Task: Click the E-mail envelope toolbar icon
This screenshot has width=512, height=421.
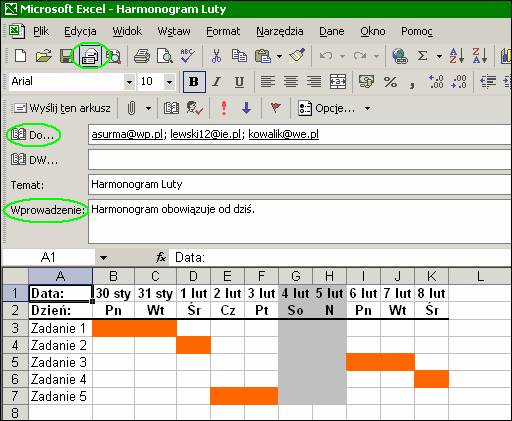Action: (90, 56)
